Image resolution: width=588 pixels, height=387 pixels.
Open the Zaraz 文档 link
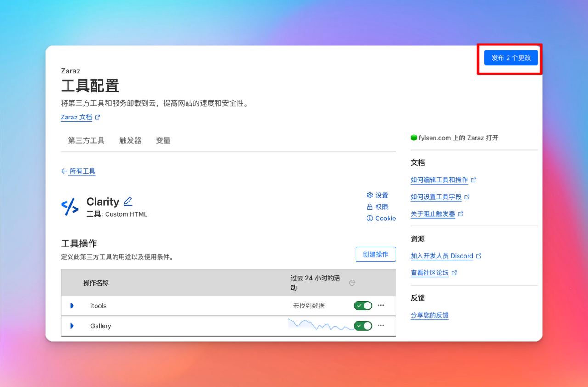tap(76, 117)
